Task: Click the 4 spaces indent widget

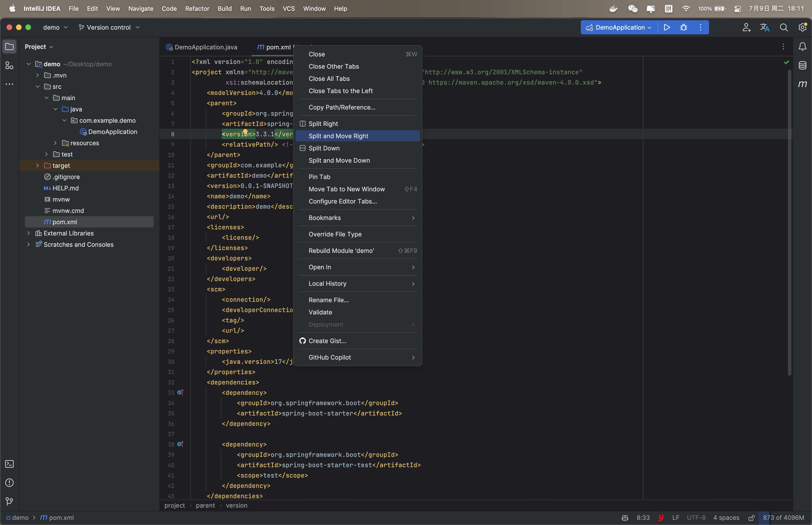Action: pyautogui.click(x=726, y=517)
